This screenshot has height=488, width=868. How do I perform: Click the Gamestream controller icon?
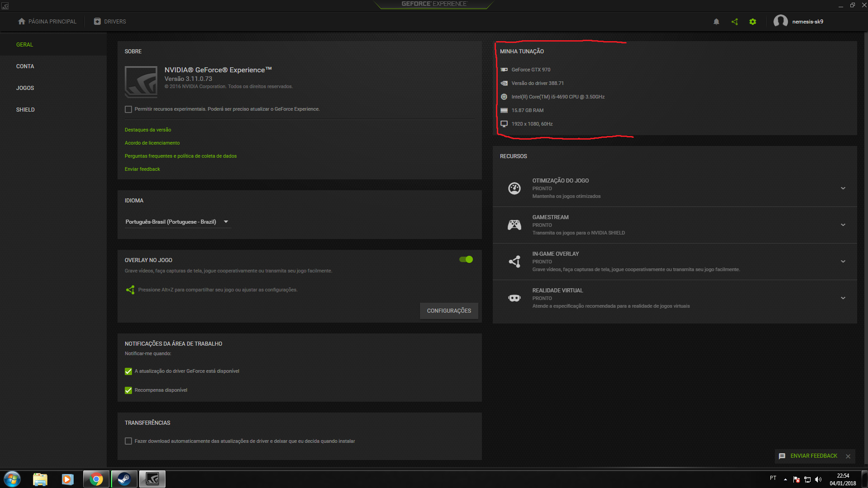click(x=514, y=225)
